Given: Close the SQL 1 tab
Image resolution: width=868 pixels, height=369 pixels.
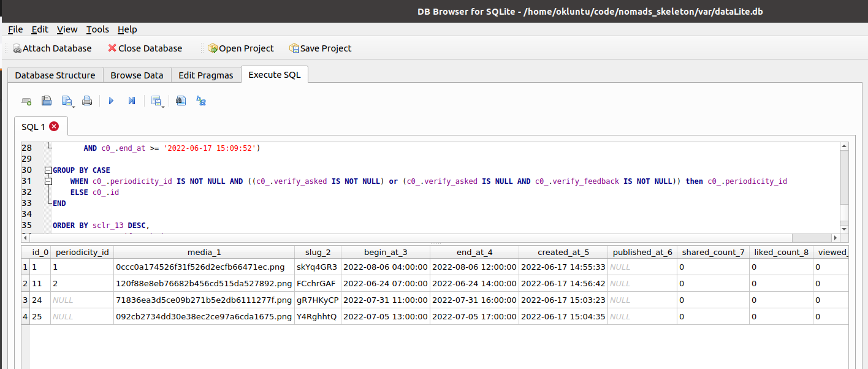Looking at the screenshot, I should click(x=54, y=126).
